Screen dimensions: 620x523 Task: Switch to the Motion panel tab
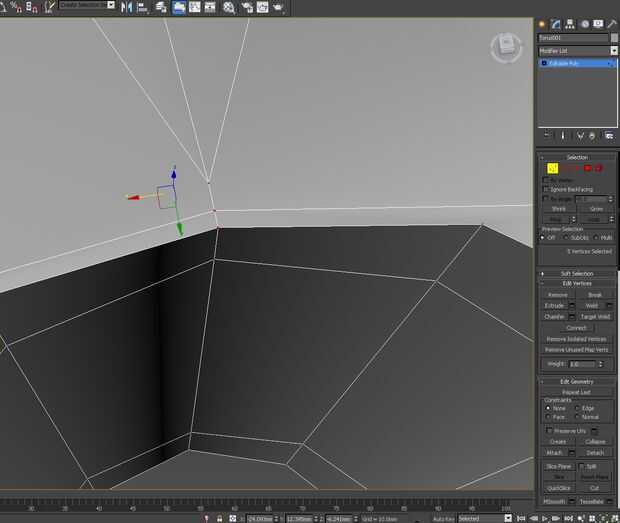click(x=584, y=24)
